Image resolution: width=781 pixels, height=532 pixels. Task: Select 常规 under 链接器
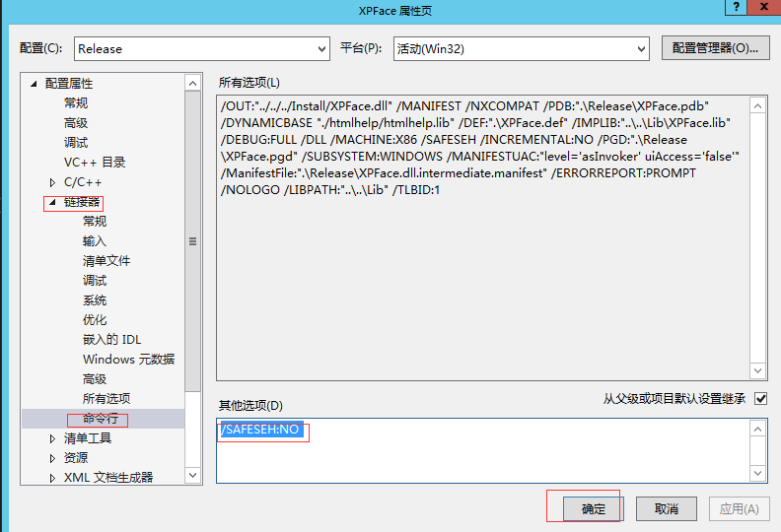95,222
